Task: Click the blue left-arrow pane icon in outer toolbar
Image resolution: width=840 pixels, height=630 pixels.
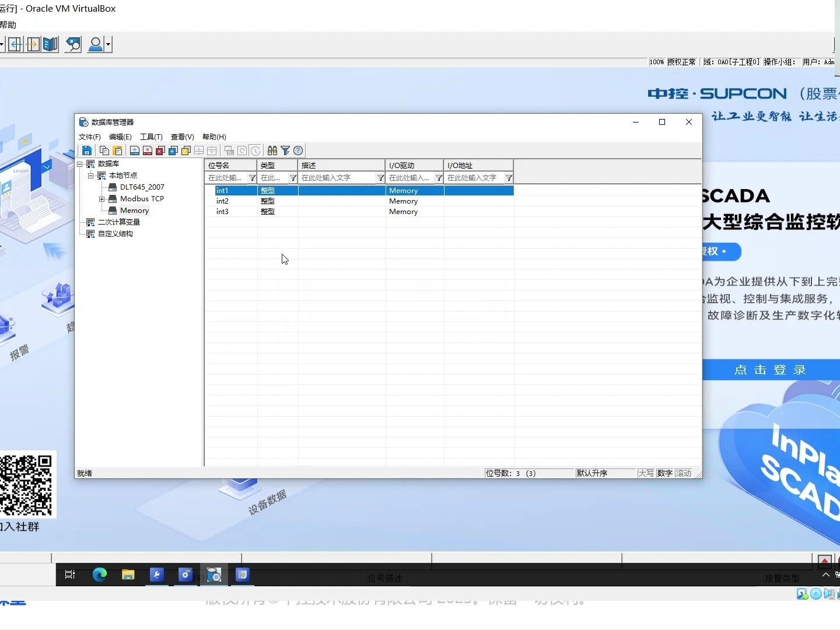Action: (16, 44)
